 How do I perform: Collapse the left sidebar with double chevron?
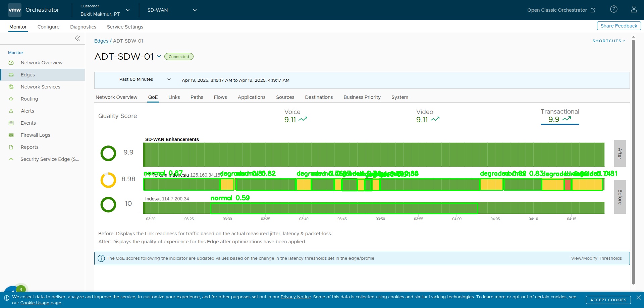point(77,38)
